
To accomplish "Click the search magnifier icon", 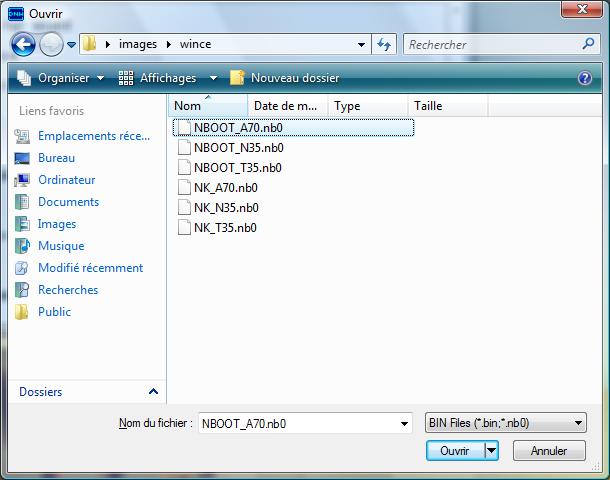I will [x=588, y=44].
